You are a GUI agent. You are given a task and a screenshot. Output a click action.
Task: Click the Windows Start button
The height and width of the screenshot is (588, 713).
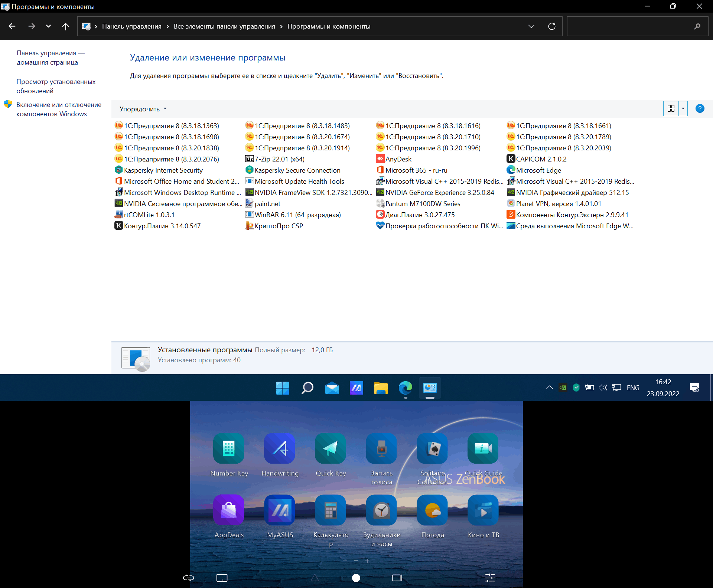pyautogui.click(x=283, y=388)
